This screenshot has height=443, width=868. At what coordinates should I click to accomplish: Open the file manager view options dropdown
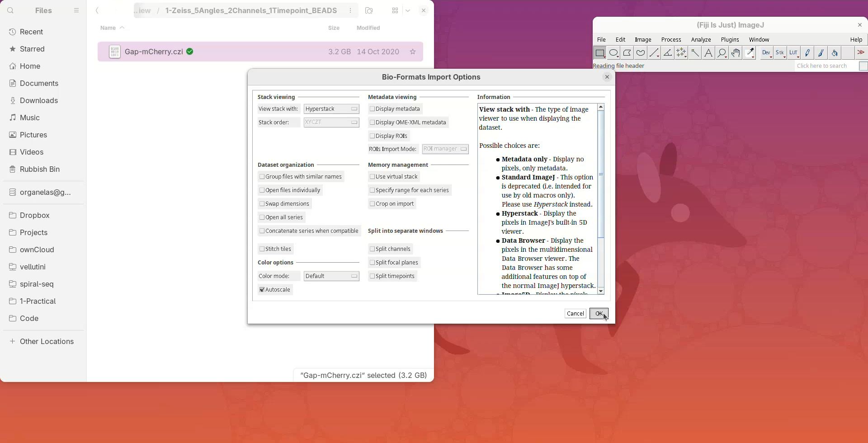click(x=408, y=10)
